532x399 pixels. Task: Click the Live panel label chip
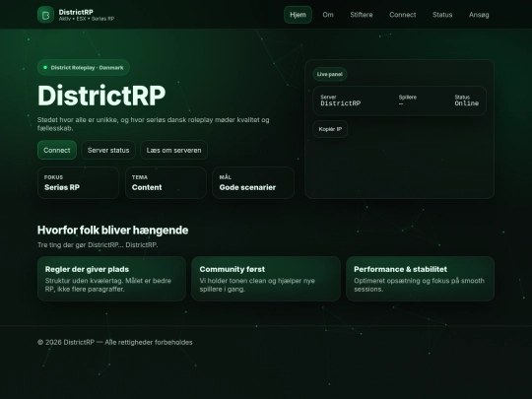pyautogui.click(x=330, y=74)
